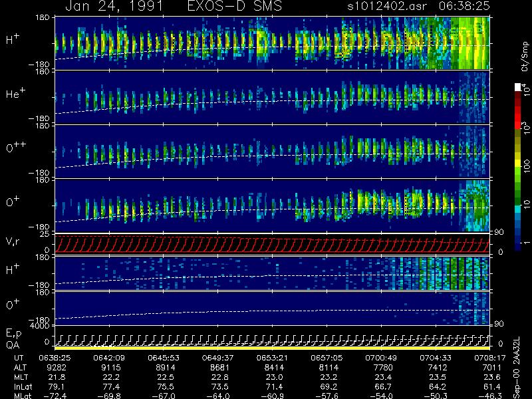The height and width of the screenshot is (399, 532).
Task: Click ALT value '8114'
Action: [x=329, y=368]
